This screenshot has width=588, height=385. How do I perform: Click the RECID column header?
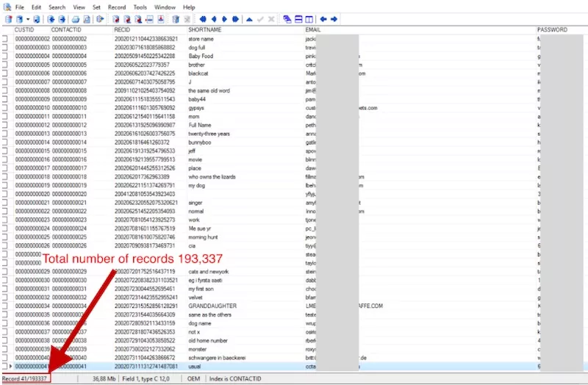[x=150, y=29]
